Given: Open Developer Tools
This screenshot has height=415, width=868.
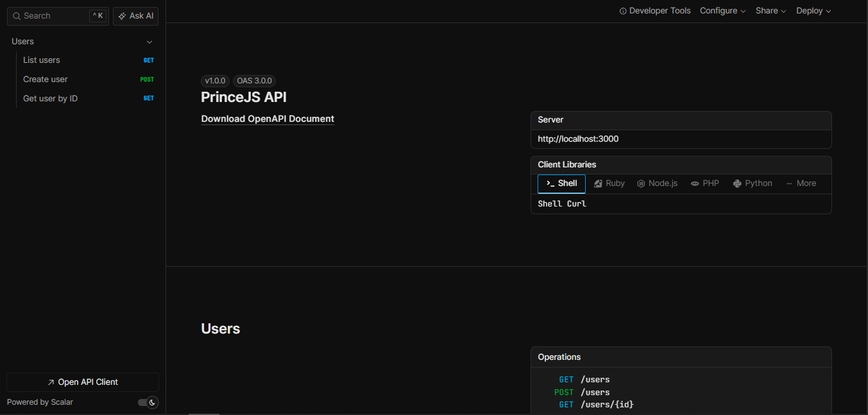Looking at the screenshot, I should [655, 10].
